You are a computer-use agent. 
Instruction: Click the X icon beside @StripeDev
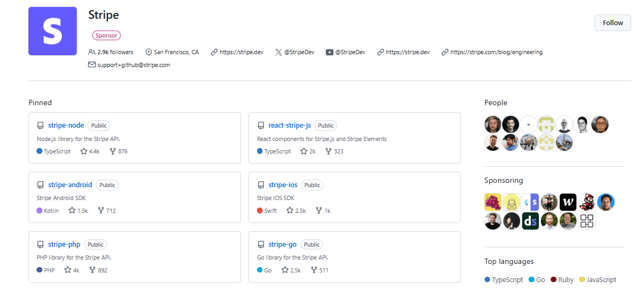(278, 52)
